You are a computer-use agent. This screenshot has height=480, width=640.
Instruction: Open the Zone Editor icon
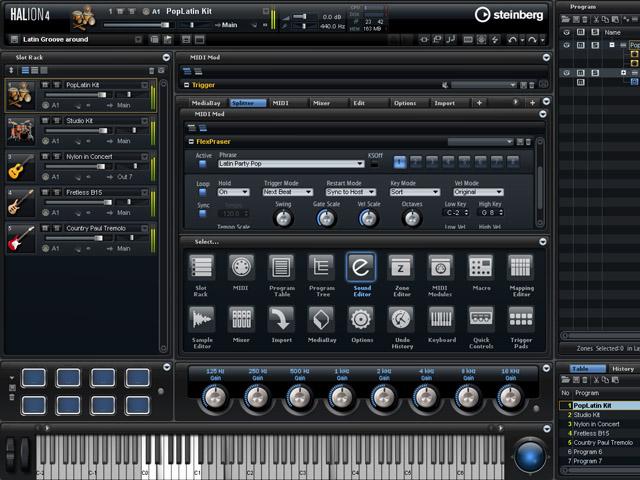401,267
